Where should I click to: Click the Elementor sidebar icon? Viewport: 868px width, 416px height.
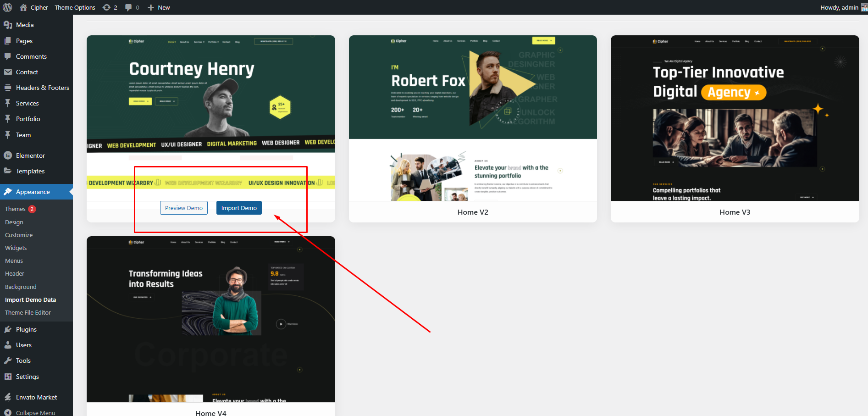click(8, 155)
